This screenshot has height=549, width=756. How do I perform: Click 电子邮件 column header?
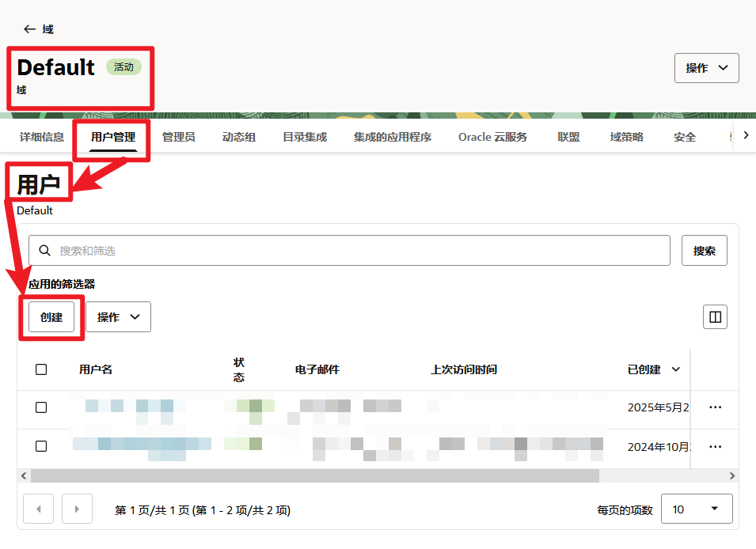coord(317,369)
